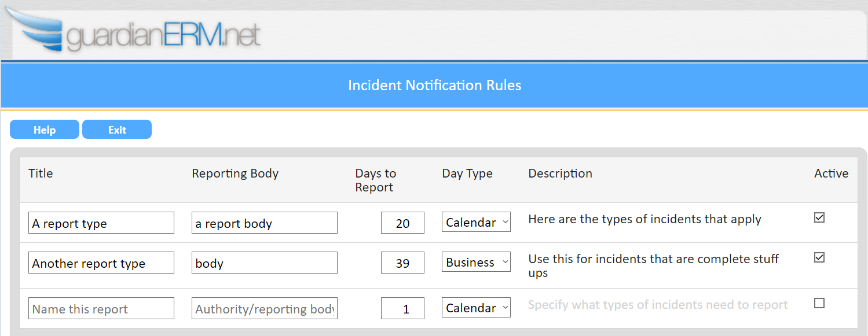Open Day Type dropdown in the new row
The height and width of the screenshot is (336, 868).
(x=476, y=308)
